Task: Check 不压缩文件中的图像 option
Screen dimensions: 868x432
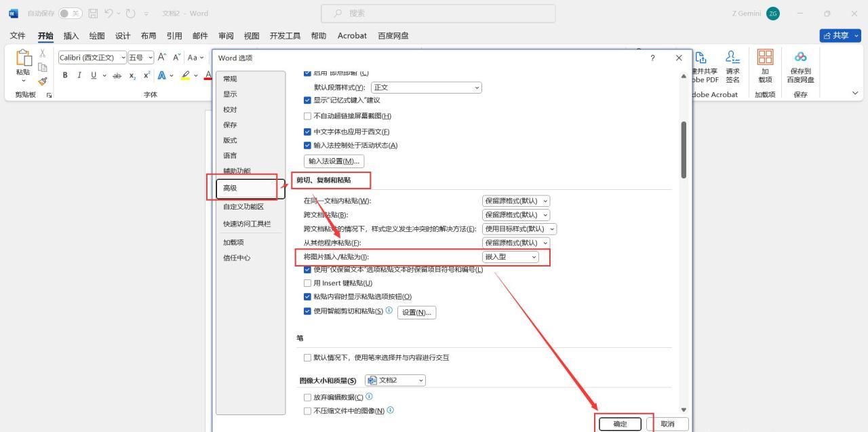Action: pos(307,411)
